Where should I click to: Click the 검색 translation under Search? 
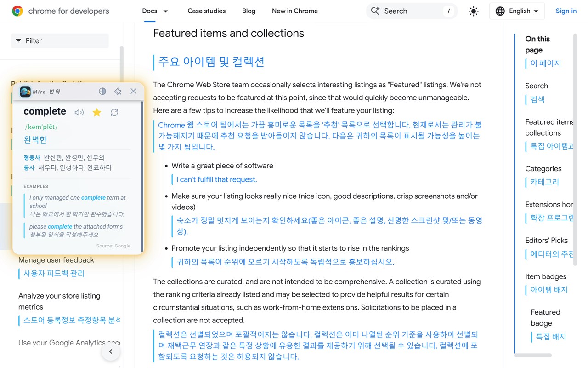pyautogui.click(x=537, y=99)
